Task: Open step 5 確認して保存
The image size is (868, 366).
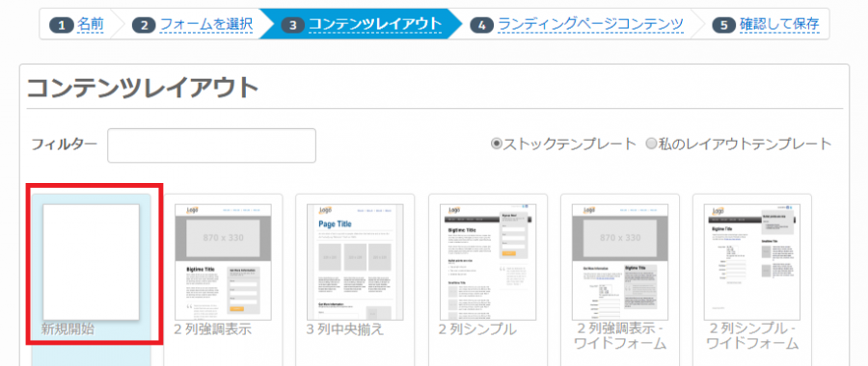Action: point(766,24)
